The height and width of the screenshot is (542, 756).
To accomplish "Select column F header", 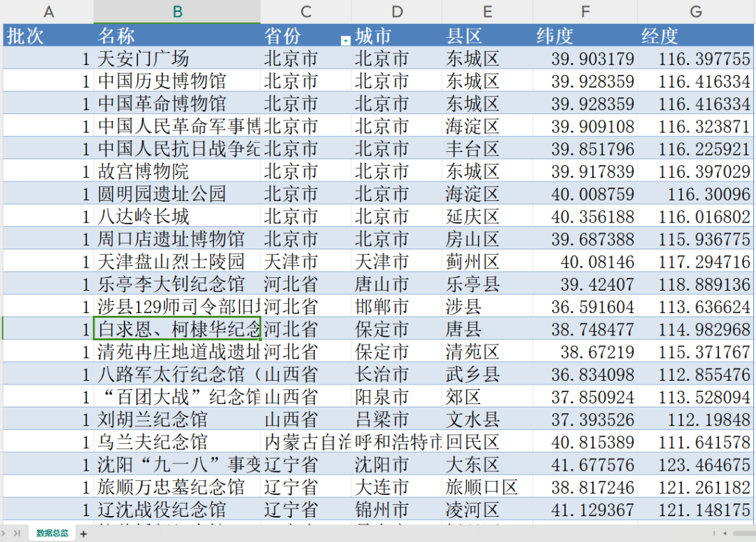I will point(584,12).
